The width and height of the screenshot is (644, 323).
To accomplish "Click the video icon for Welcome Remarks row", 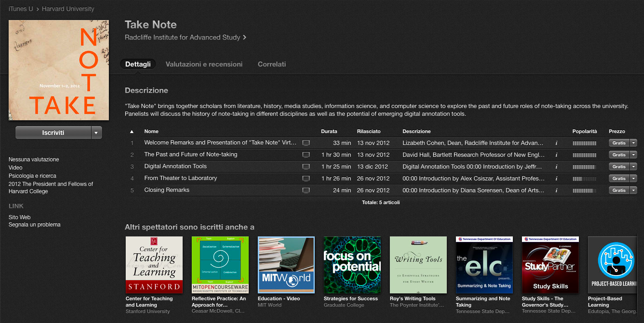I will pyautogui.click(x=306, y=143).
